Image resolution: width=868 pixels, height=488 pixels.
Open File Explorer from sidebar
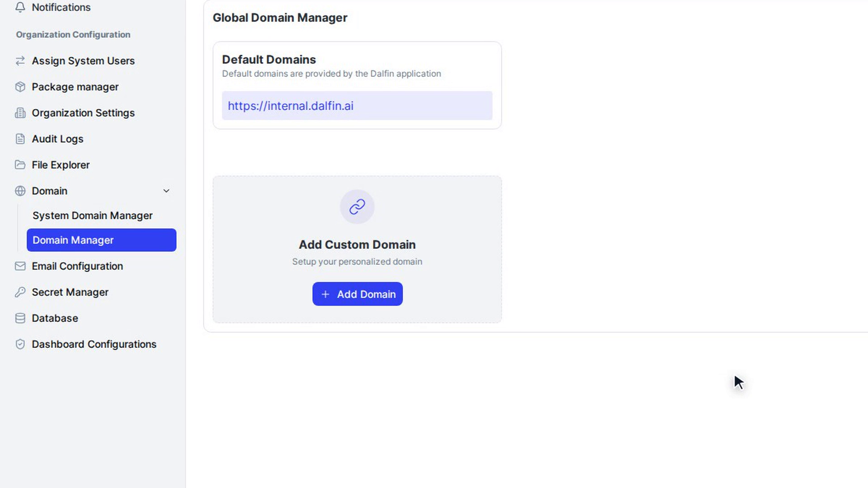61,165
